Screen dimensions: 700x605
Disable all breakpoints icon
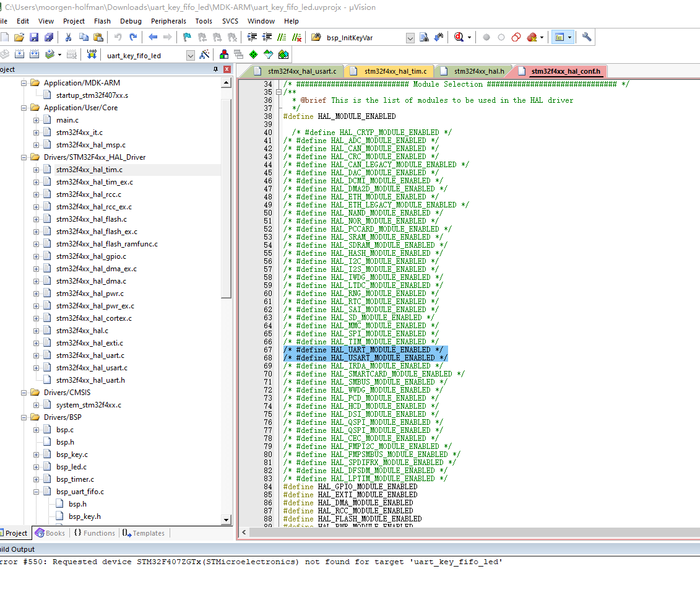click(x=516, y=38)
